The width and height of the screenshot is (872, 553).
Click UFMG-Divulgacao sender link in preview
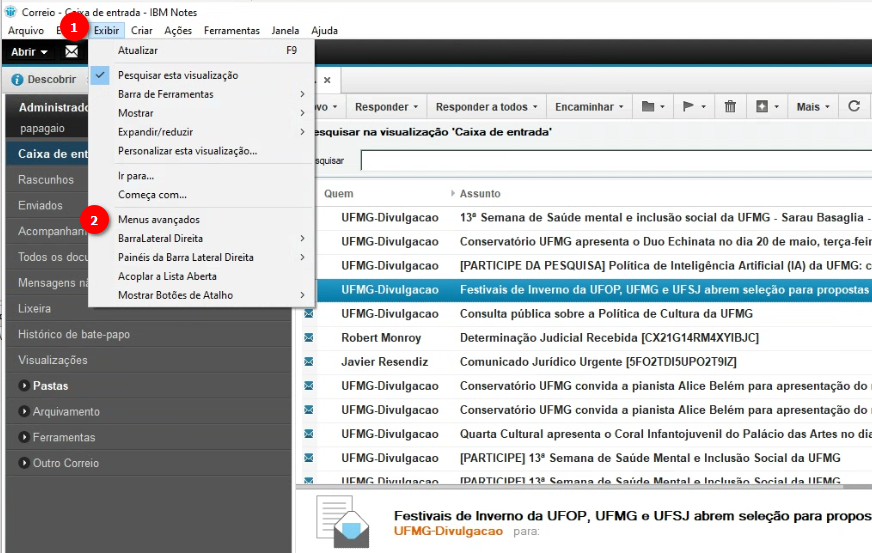(448, 531)
